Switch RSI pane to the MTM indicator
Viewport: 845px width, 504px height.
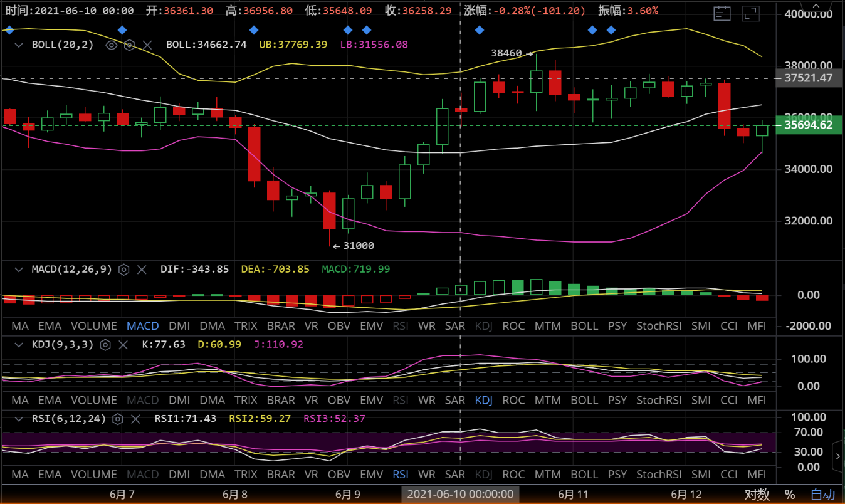pyautogui.click(x=548, y=475)
